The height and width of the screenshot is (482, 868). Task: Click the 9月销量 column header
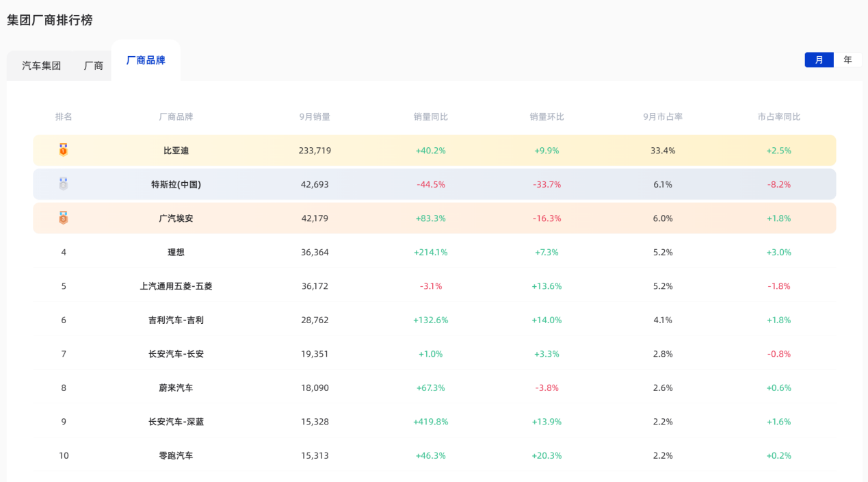[315, 116]
